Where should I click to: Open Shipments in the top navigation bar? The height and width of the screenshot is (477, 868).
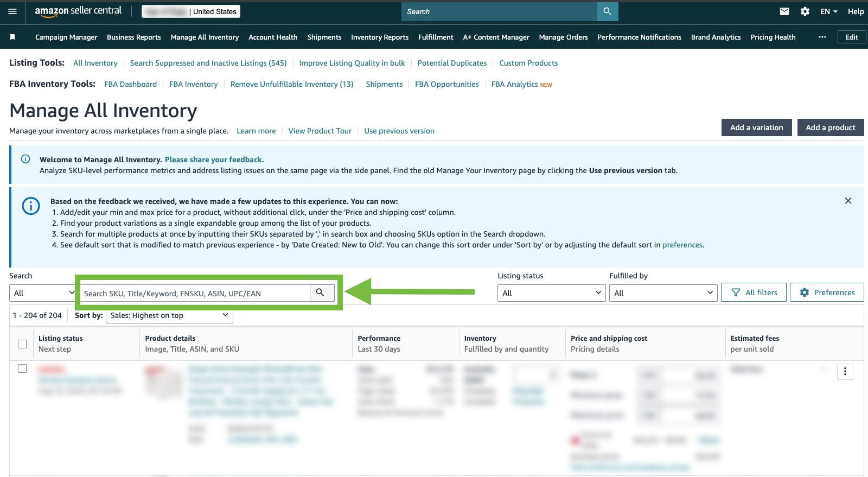(324, 37)
